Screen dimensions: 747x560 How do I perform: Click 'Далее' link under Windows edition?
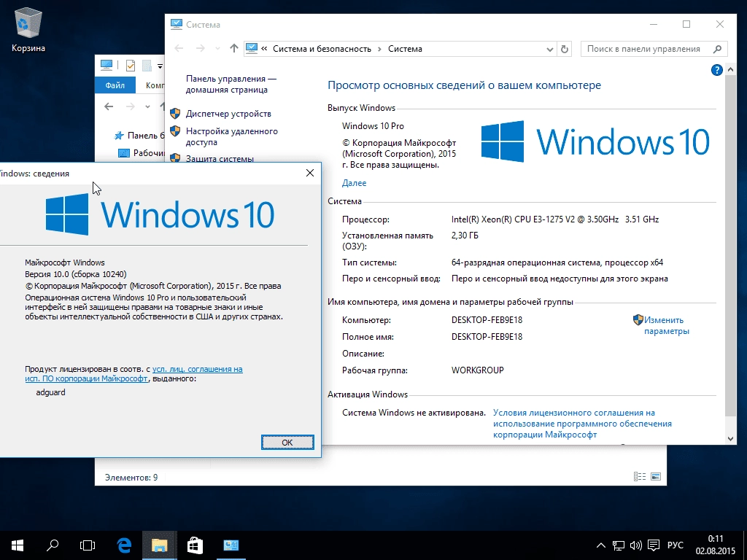[x=354, y=183]
